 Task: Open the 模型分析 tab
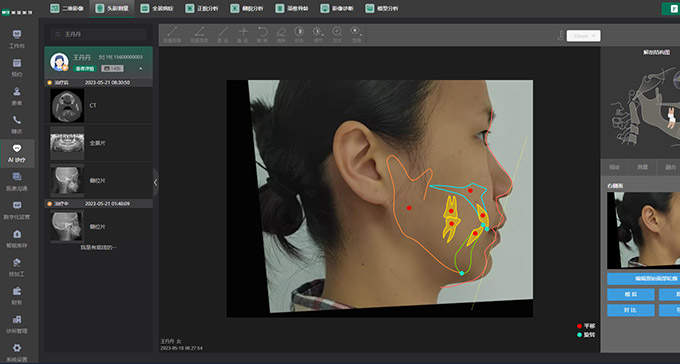(x=382, y=8)
